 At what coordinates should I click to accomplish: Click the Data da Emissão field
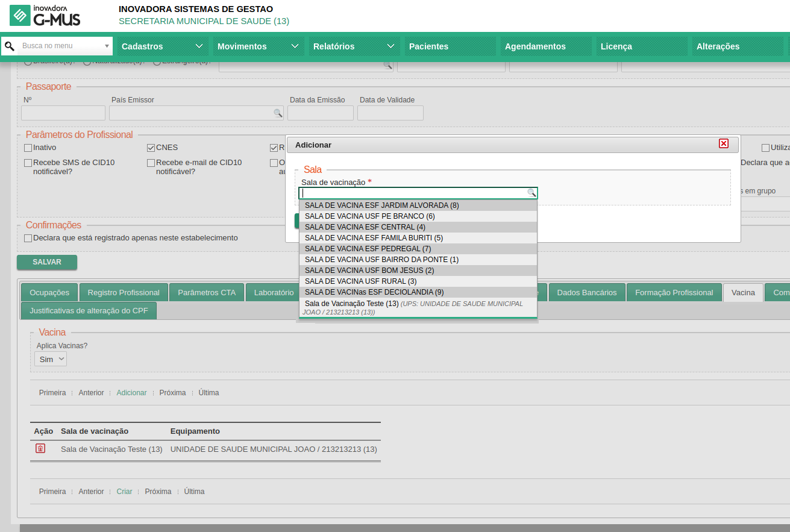(x=321, y=113)
